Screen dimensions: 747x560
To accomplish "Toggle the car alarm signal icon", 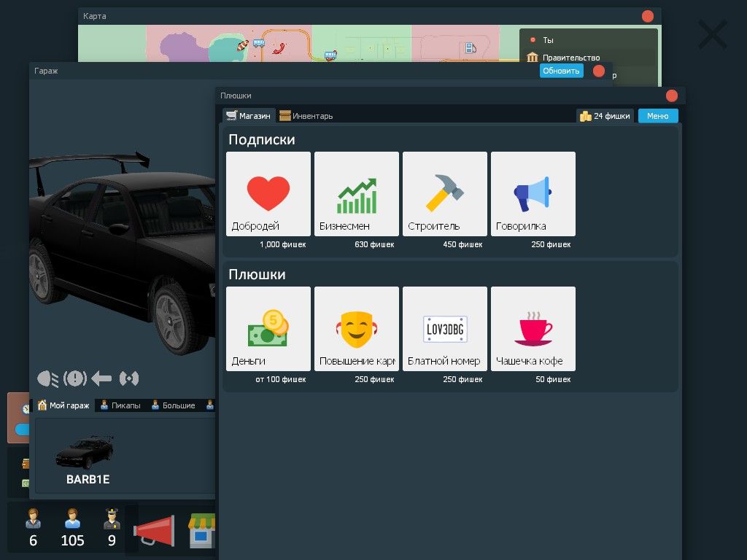I will (x=129, y=378).
